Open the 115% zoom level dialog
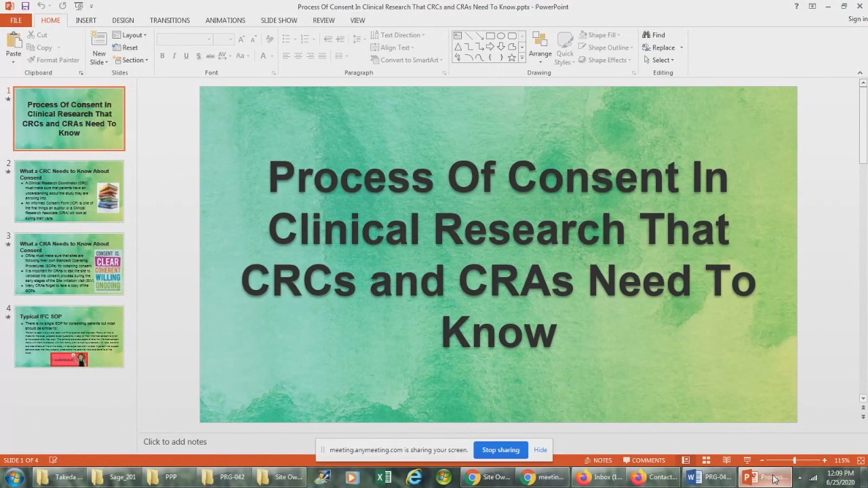The height and width of the screenshot is (488, 868). pos(842,460)
